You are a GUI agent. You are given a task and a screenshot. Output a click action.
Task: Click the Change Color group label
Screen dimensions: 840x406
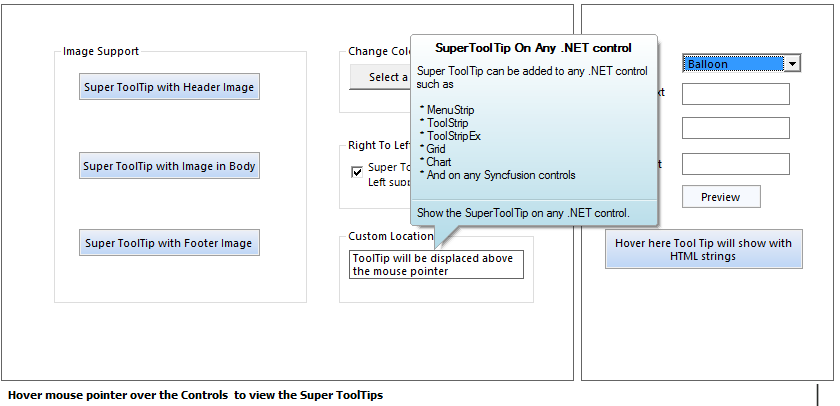click(x=377, y=52)
